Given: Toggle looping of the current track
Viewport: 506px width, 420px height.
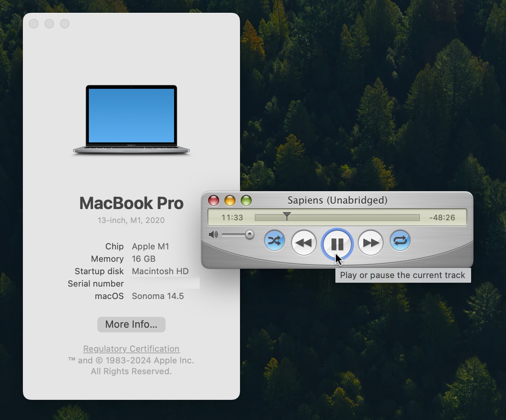Looking at the screenshot, I should pos(400,241).
